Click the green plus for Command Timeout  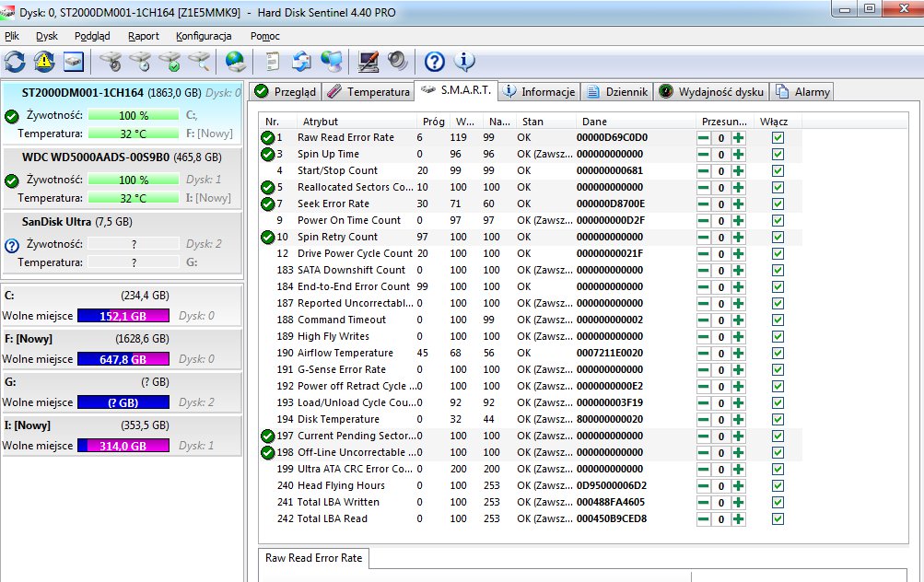pyautogui.click(x=739, y=320)
